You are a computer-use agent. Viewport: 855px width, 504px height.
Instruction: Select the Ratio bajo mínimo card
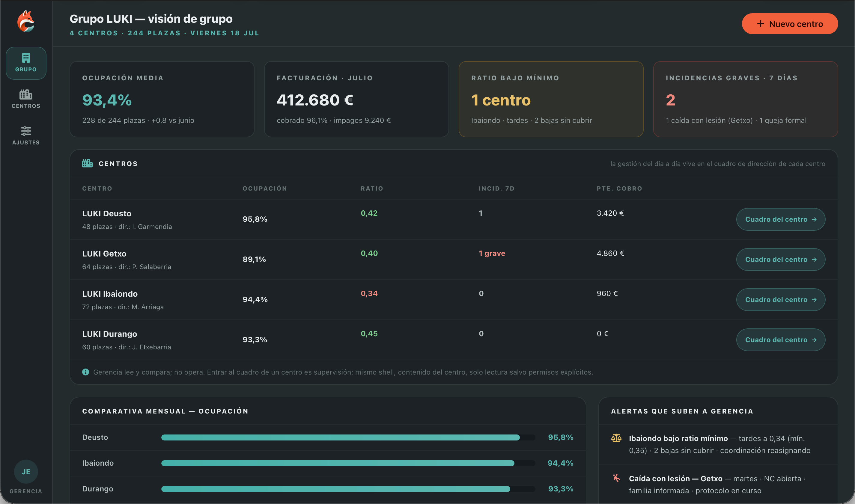[x=551, y=99]
